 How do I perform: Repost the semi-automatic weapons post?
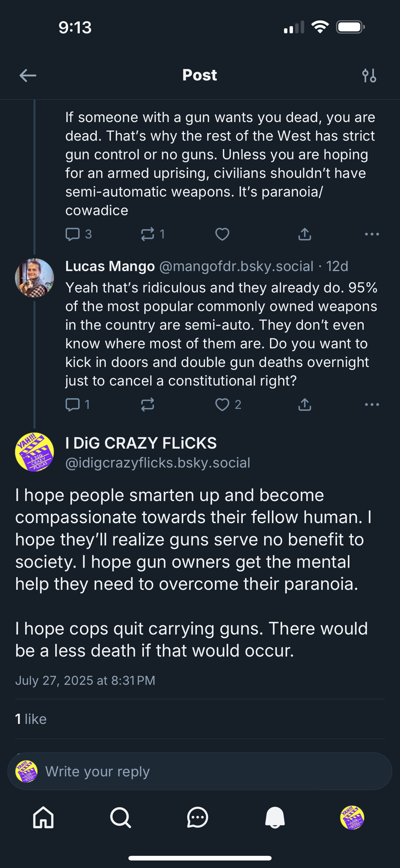[x=148, y=234]
